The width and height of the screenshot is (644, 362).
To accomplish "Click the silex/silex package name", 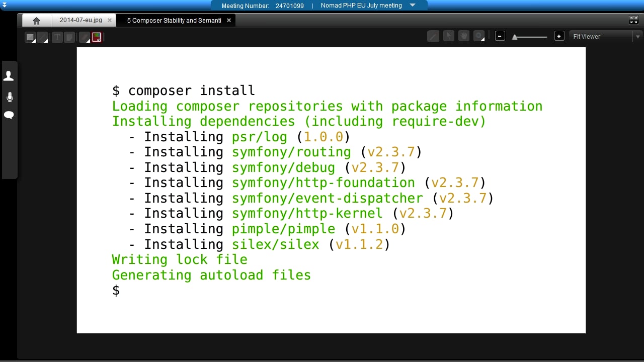I will pyautogui.click(x=275, y=245).
